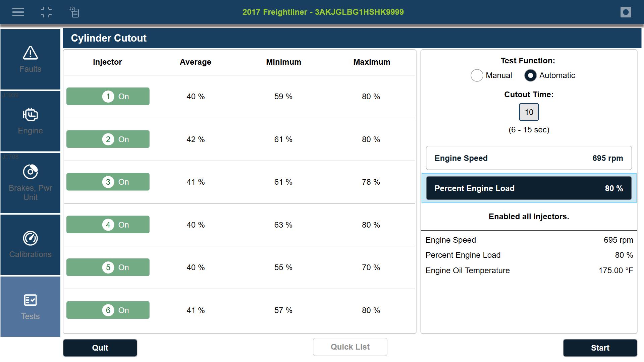
Task: Toggle injector 5 off
Action: pyautogui.click(x=108, y=267)
